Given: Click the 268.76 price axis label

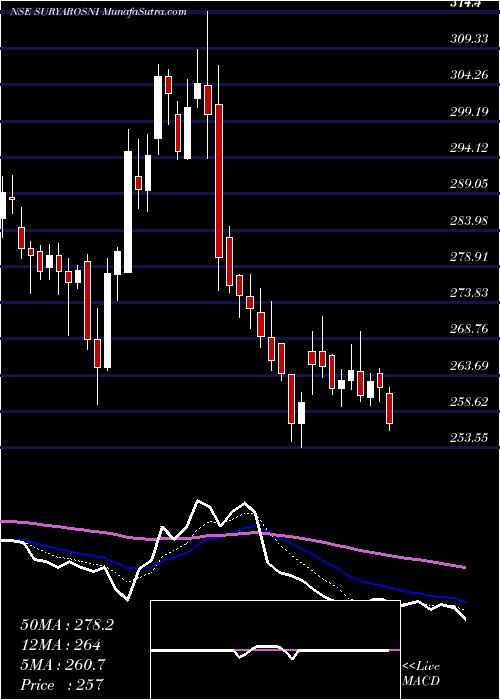Looking at the screenshot, I should [x=468, y=329].
